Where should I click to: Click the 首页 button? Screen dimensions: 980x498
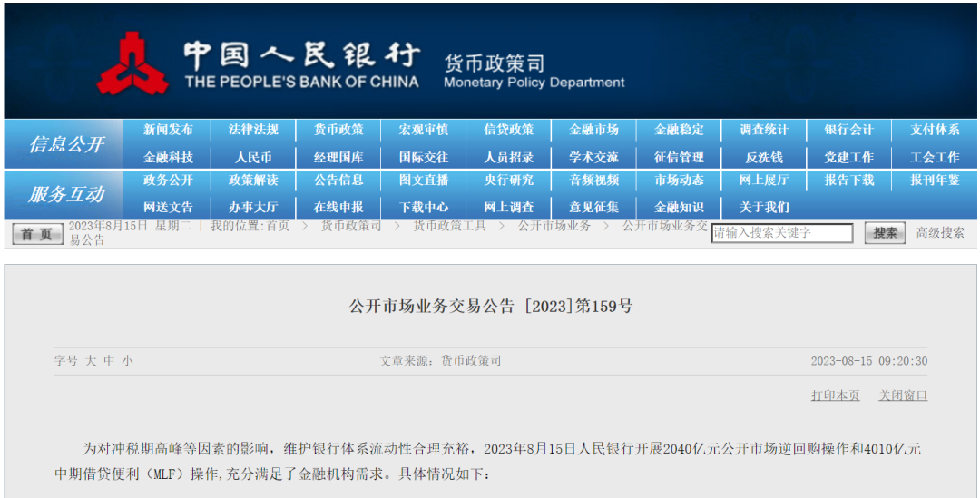(36, 234)
